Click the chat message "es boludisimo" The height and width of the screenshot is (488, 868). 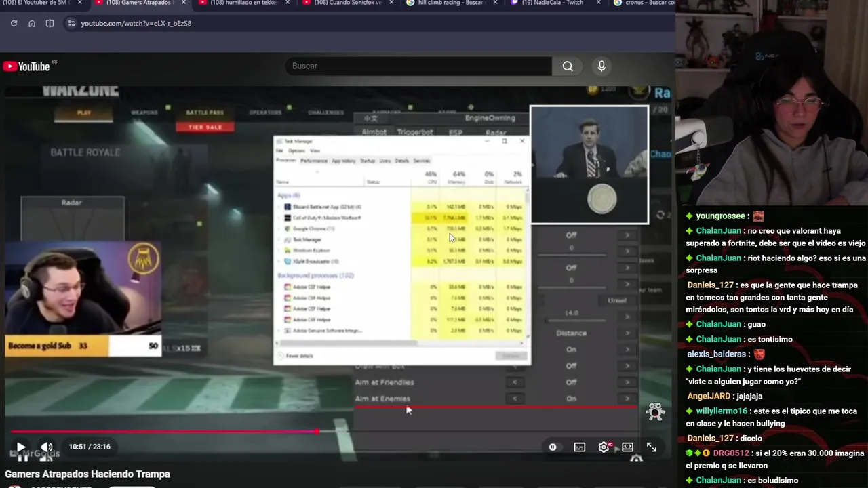tap(772, 481)
